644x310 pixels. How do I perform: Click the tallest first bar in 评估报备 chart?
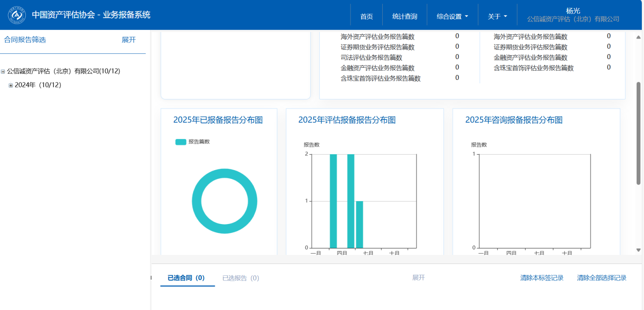(333, 201)
